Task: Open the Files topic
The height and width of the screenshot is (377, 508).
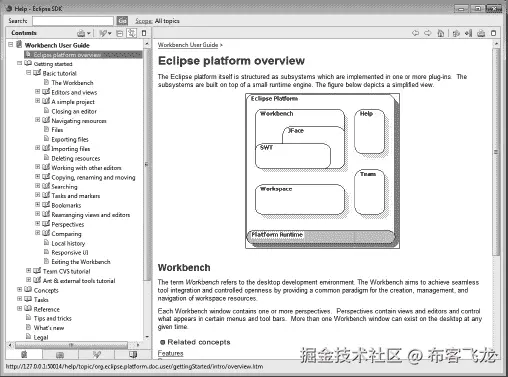Action: pos(57,130)
